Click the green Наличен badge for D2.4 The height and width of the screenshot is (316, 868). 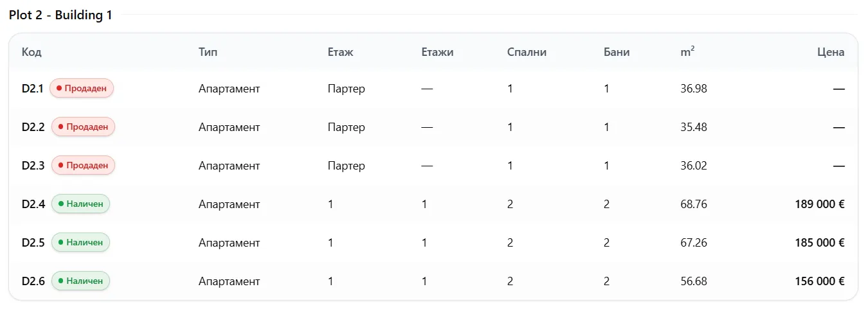tap(80, 204)
